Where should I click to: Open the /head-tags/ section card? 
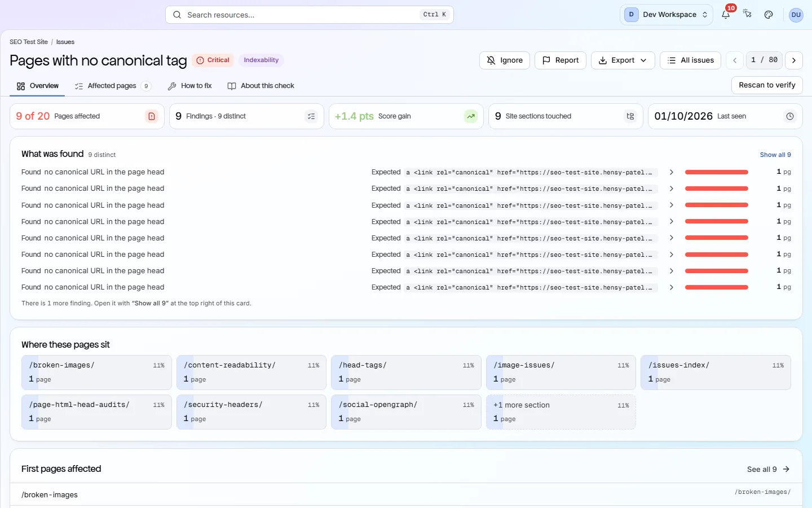tap(406, 373)
